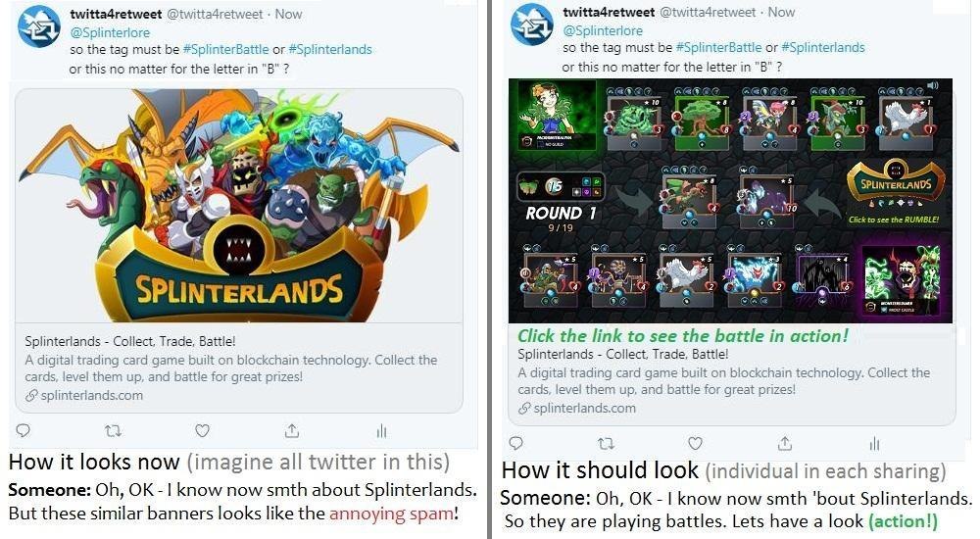Screen dimensions: 980x539
Task: Open the share icon under the right tweet
Action: click(x=785, y=443)
